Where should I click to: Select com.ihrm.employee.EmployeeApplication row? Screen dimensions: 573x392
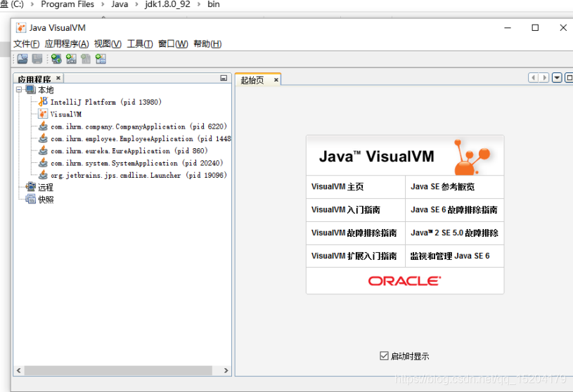tap(141, 138)
